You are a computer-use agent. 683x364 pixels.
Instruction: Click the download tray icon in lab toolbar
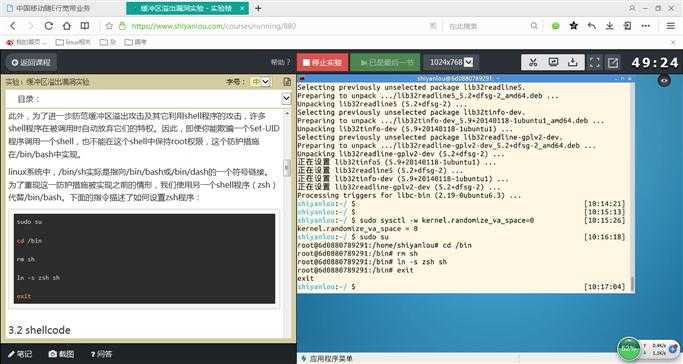click(573, 62)
